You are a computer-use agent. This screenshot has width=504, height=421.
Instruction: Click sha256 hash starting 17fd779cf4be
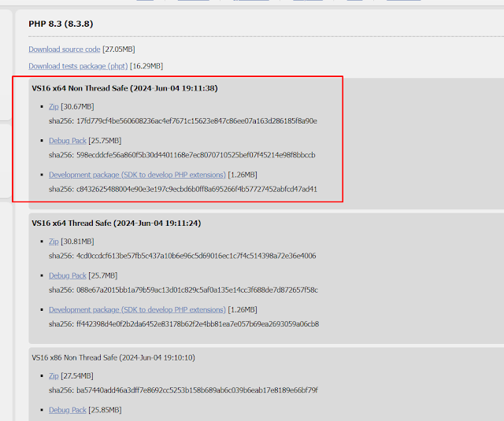197,121
